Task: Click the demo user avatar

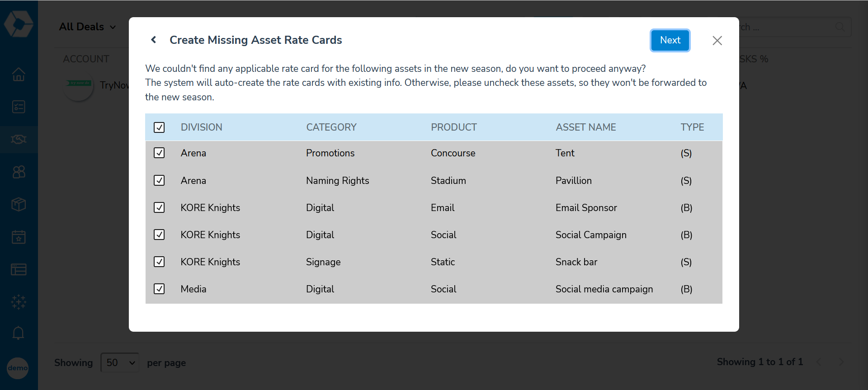Action: pos(18,368)
